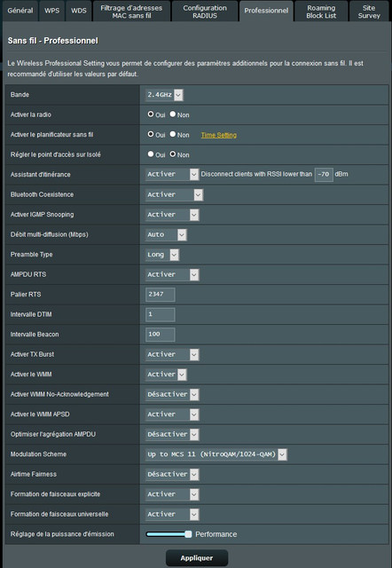Expand the Modulation Scheme dropdown
Screen dimensions: 392x568
(x=216, y=454)
